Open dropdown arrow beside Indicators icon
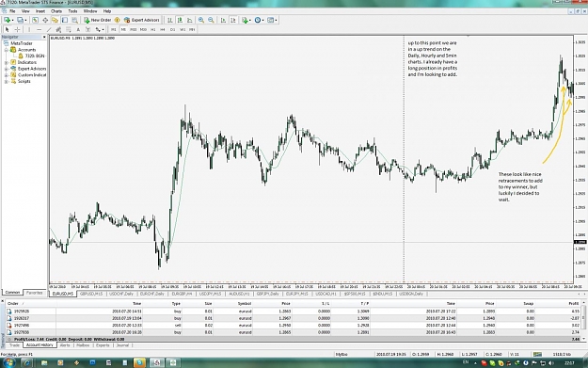 (250, 21)
